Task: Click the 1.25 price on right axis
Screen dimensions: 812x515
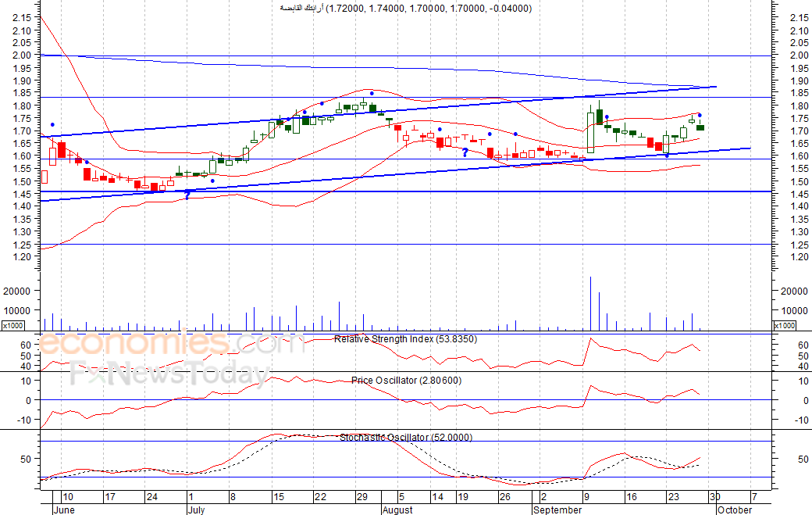Action: 799,245
